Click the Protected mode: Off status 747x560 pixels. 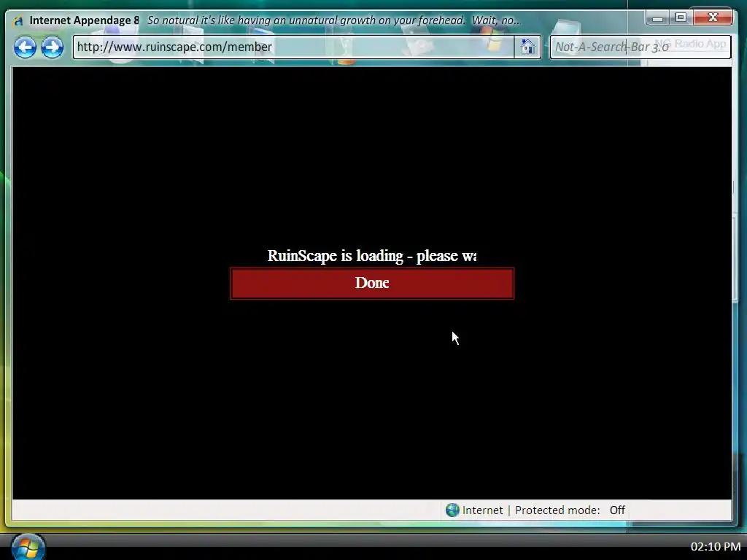pos(570,510)
